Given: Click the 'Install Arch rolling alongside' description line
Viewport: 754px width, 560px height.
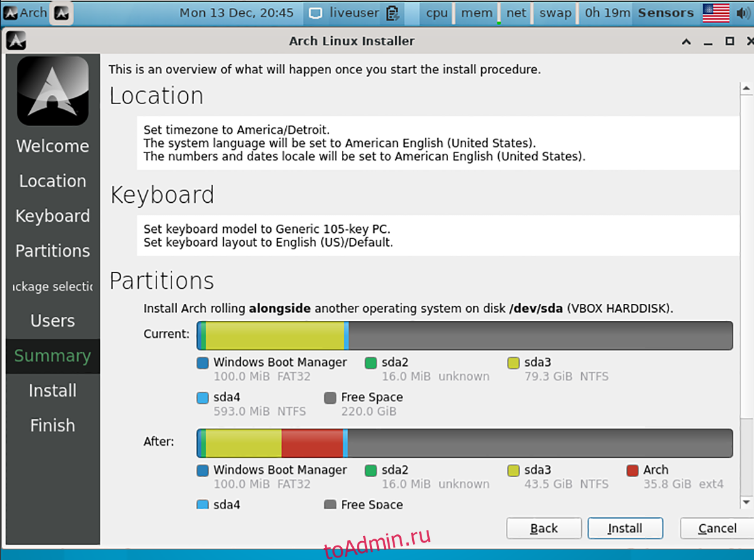Looking at the screenshot, I should coord(408,309).
